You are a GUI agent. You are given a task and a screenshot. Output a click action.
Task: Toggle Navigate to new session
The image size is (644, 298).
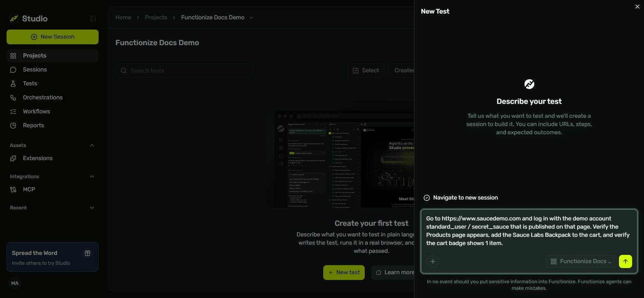point(461,198)
